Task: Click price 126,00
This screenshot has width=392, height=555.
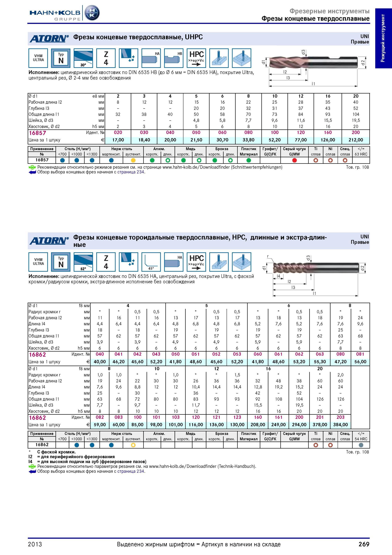Action: (328, 140)
